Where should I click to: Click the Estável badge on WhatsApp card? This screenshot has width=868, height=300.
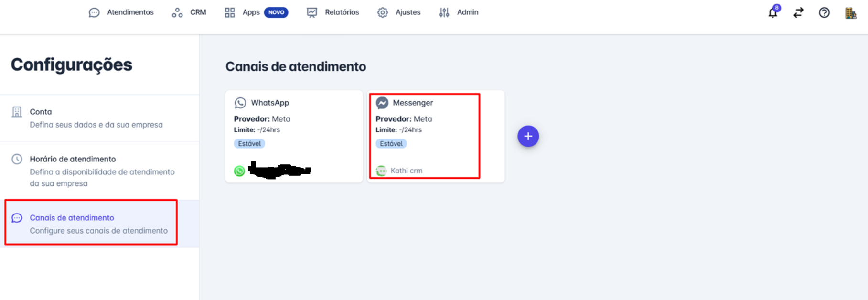pos(249,143)
